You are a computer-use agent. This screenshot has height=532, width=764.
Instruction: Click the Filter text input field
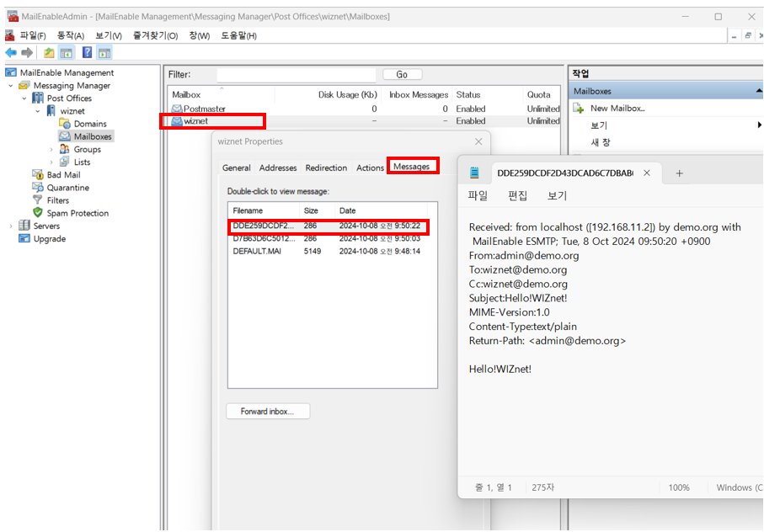pos(297,74)
